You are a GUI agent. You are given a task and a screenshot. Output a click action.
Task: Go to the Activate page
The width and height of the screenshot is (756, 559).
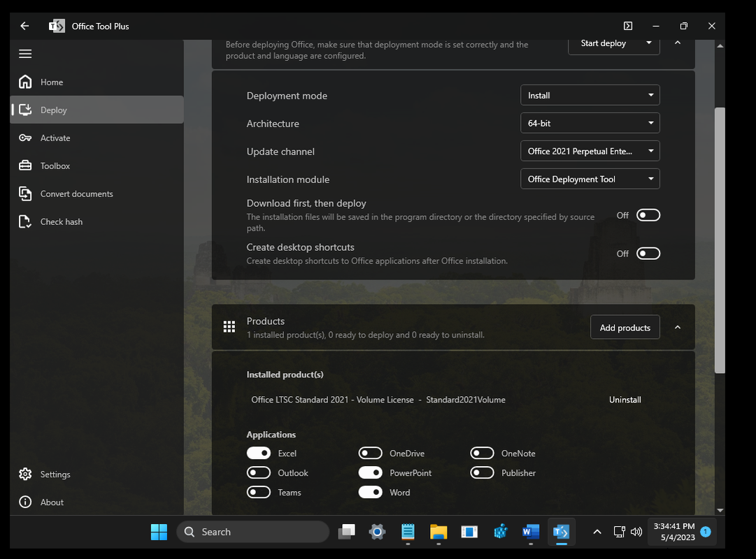[97, 138]
